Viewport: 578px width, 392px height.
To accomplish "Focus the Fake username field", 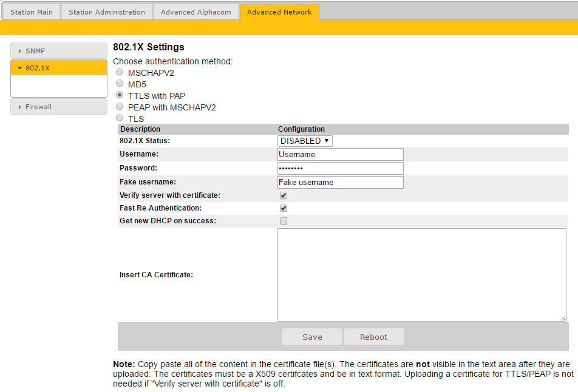I will click(340, 182).
